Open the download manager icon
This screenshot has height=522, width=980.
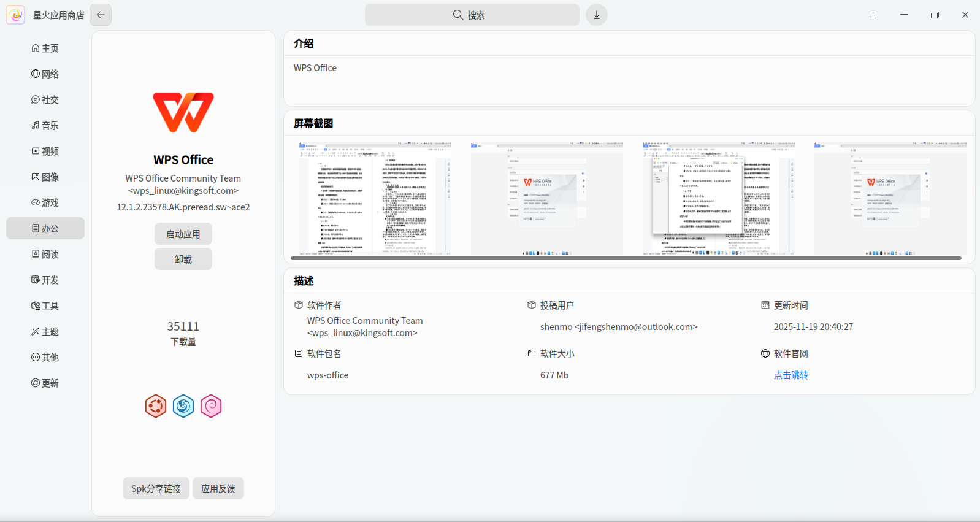pyautogui.click(x=597, y=15)
